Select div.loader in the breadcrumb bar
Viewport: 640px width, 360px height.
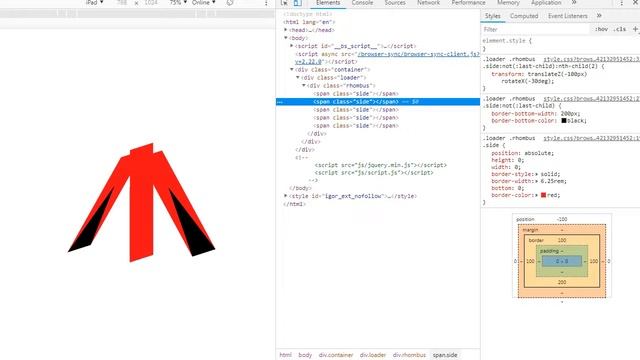coord(373,355)
